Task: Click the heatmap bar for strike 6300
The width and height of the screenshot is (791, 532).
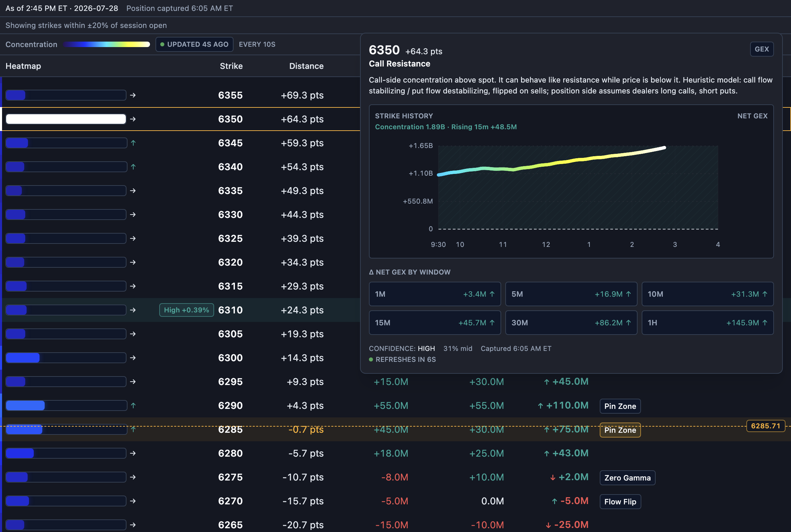Action: (x=66, y=358)
